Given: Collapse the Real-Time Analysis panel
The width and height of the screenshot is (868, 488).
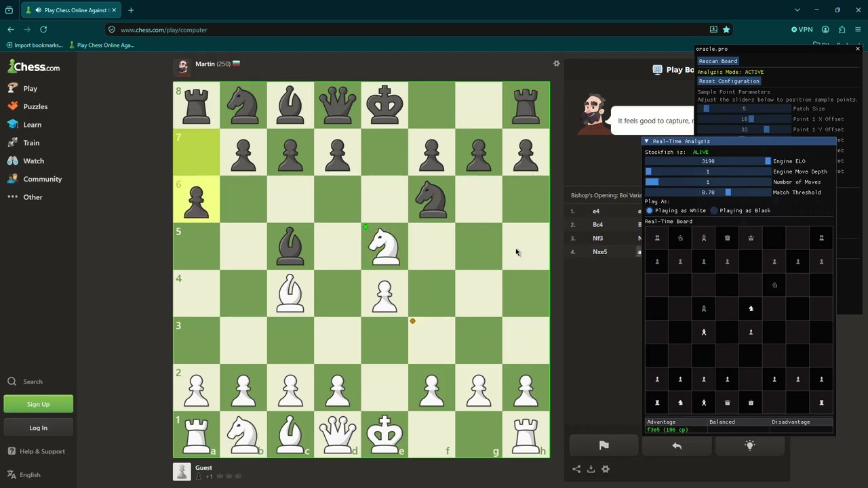Looking at the screenshot, I should pos(647,141).
